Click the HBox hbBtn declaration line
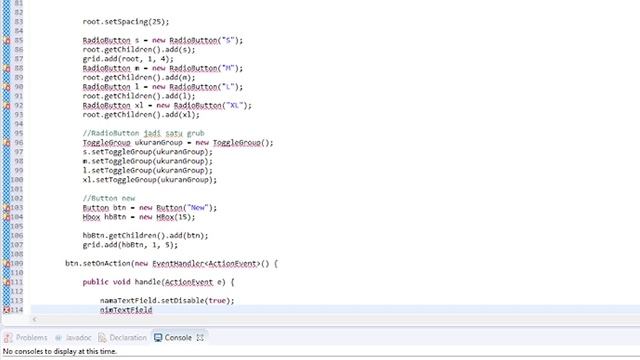The width and height of the screenshot is (640, 360). (x=139, y=217)
